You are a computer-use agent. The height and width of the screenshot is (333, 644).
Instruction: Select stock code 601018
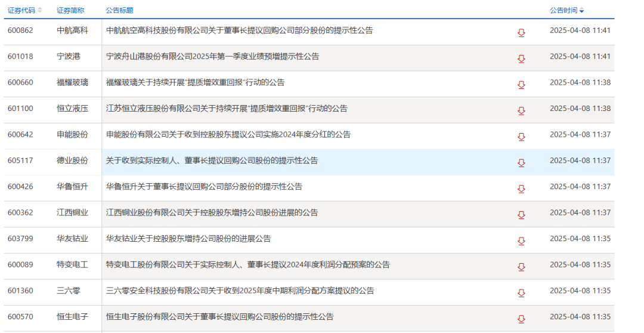[x=20, y=56]
